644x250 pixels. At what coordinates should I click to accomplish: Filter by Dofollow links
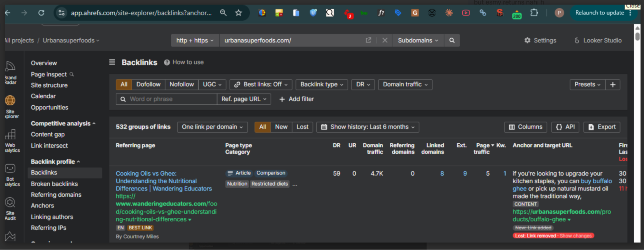click(148, 84)
